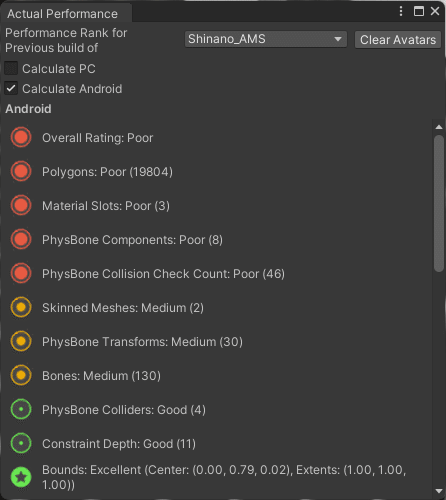Select the green Constraint Depth Good icon
Screen dimensions: 446x500
coord(21,443)
